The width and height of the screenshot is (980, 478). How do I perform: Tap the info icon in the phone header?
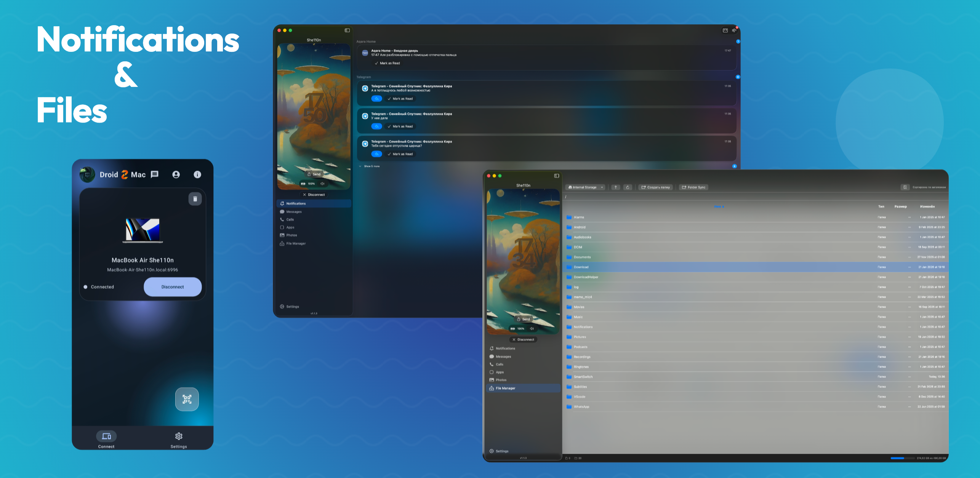pos(197,174)
